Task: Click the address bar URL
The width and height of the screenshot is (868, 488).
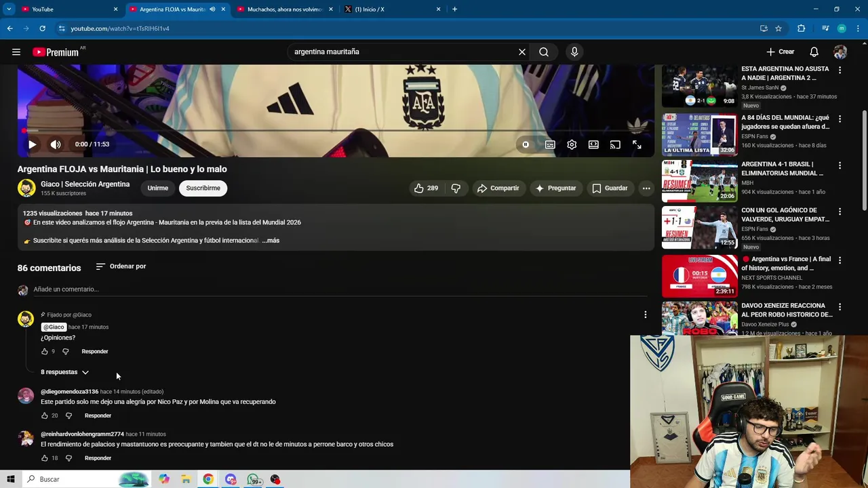Action: point(120,28)
